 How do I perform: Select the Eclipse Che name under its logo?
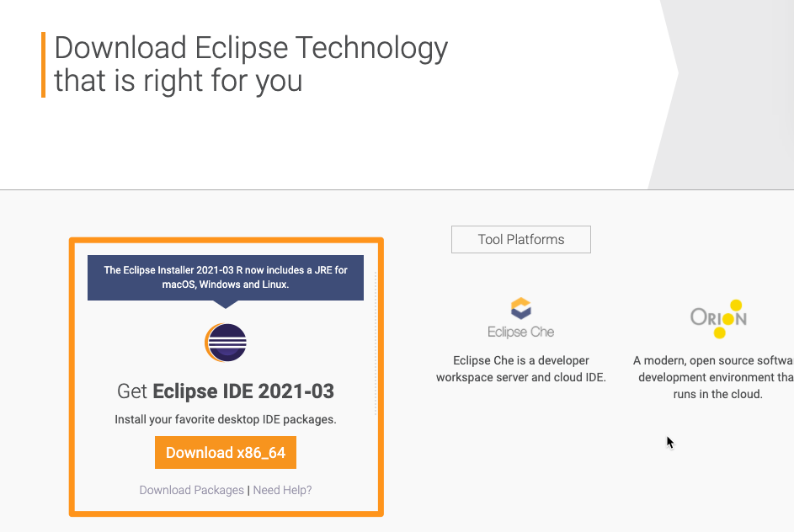point(520,332)
